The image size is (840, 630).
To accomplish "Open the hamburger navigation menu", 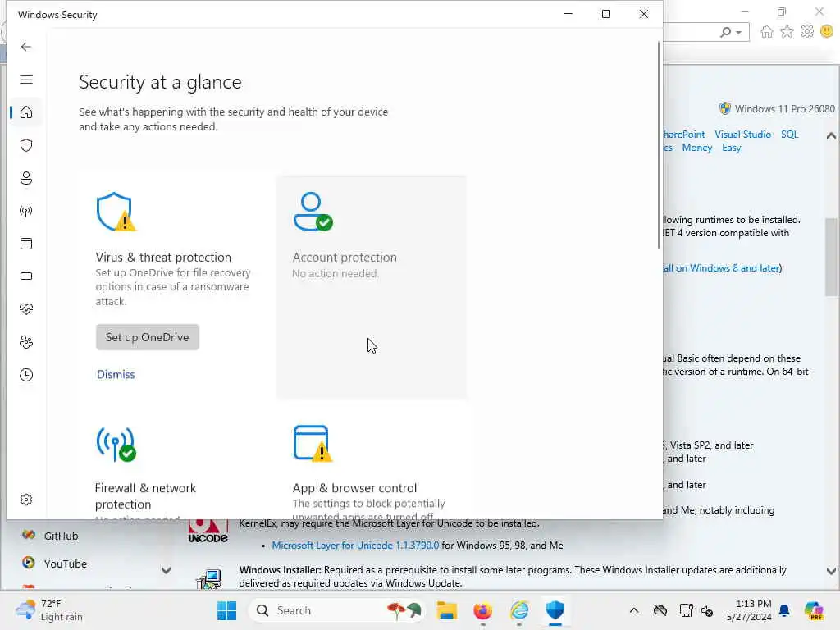I will [25, 80].
